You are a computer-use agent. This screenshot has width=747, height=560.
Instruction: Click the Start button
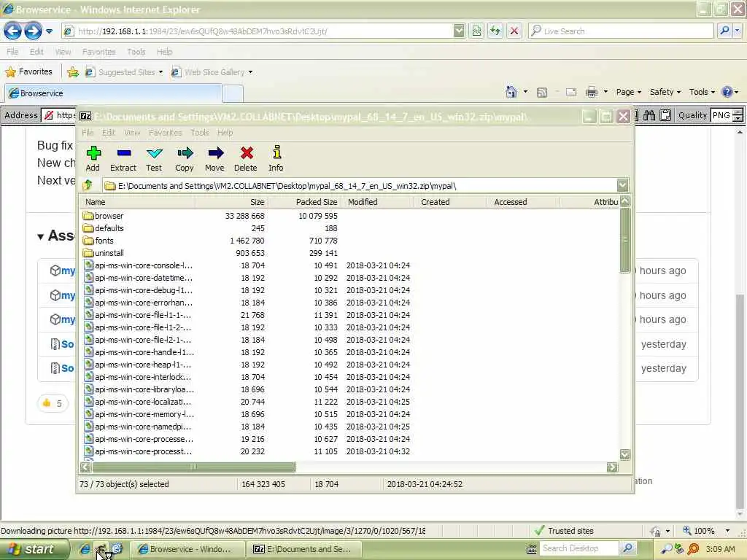(x=34, y=549)
